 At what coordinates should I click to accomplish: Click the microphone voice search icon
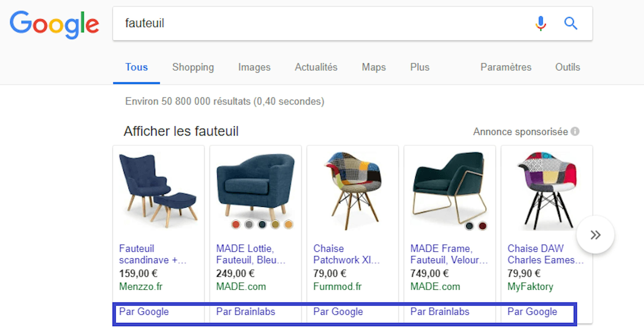click(x=541, y=24)
